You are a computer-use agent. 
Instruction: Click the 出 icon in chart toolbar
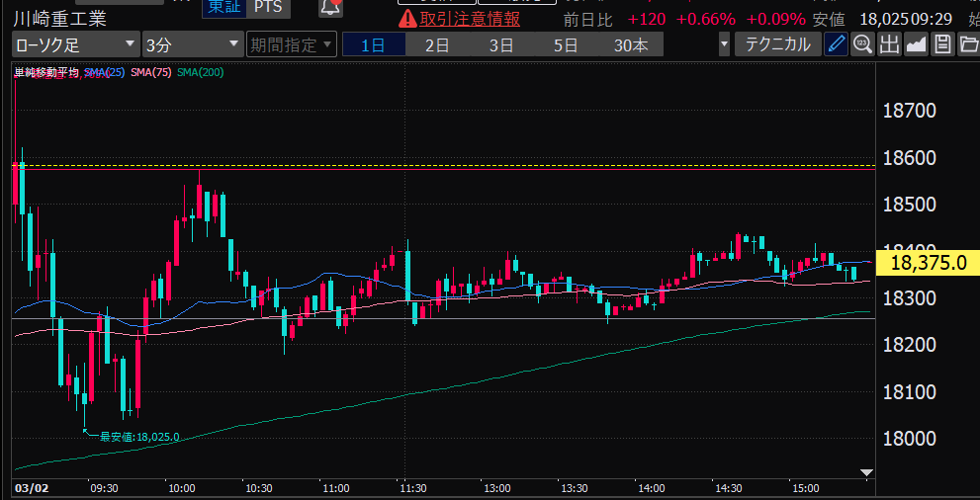coord(889,44)
